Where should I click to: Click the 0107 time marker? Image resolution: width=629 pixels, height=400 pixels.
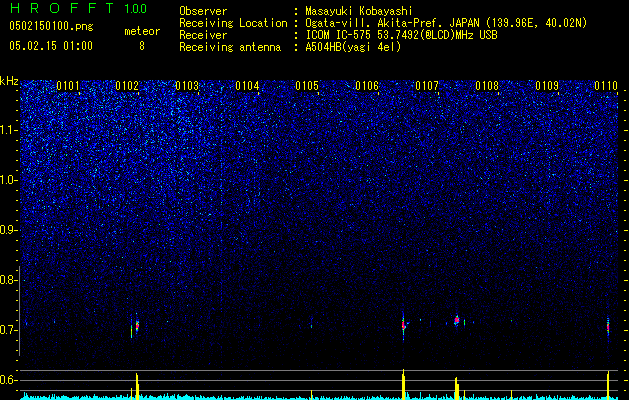pos(427,85)
